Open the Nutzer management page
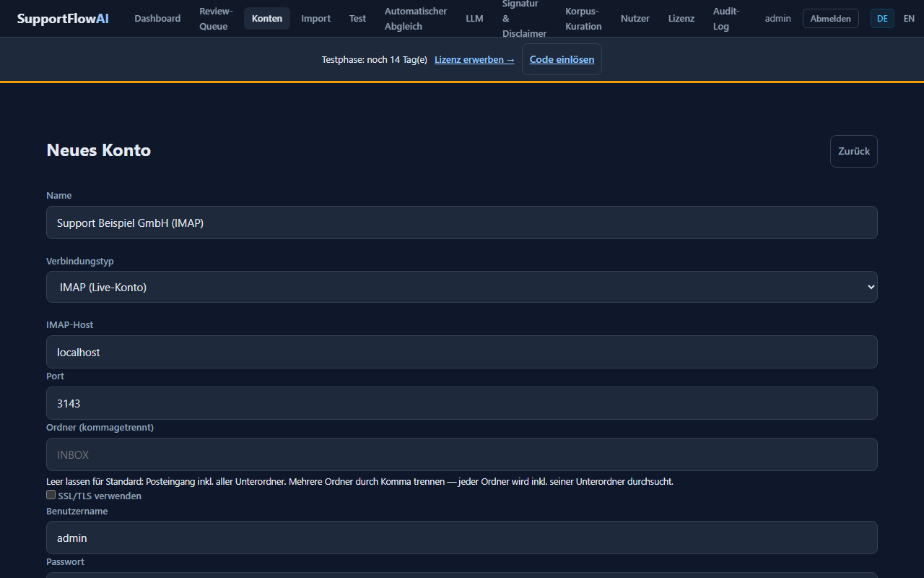The height and width of the screenshot is (578, 924). (635, 19)
